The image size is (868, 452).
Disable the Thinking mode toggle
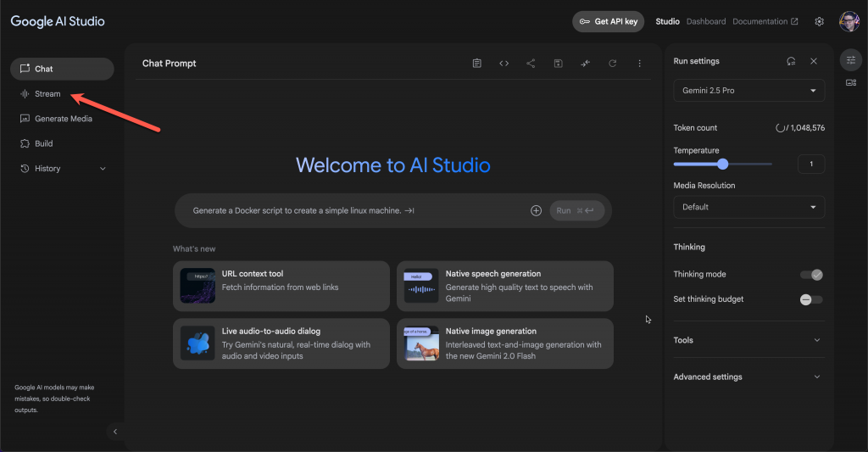pyautogui.click(x=811, y=275)
